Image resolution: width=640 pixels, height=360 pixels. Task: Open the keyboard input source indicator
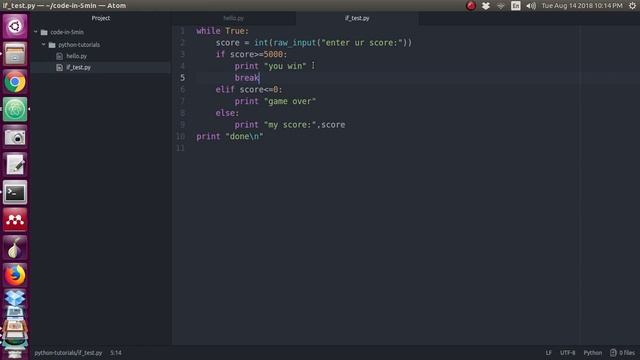516,6
